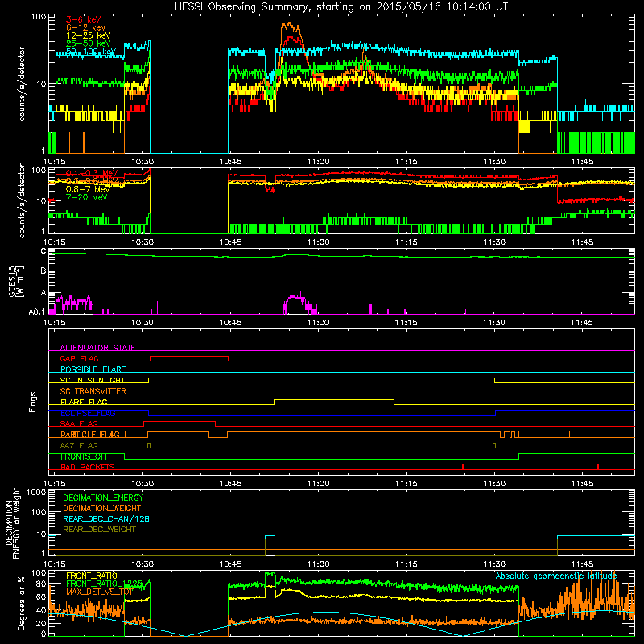Select the 80 tick label on bottom panel
Viewport: 644px width, 644px height.
(41, 584)
